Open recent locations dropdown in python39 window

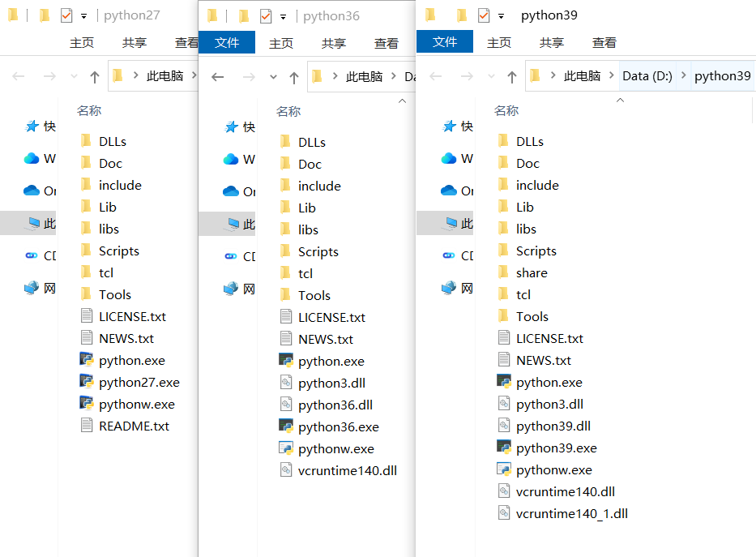pyautogui.click(x=491, y=76)
